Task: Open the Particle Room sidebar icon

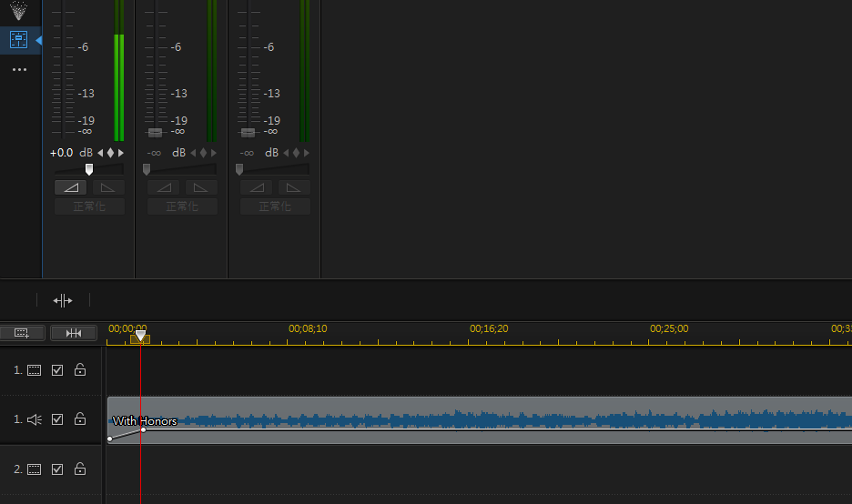Action: [x=19, y=10]
